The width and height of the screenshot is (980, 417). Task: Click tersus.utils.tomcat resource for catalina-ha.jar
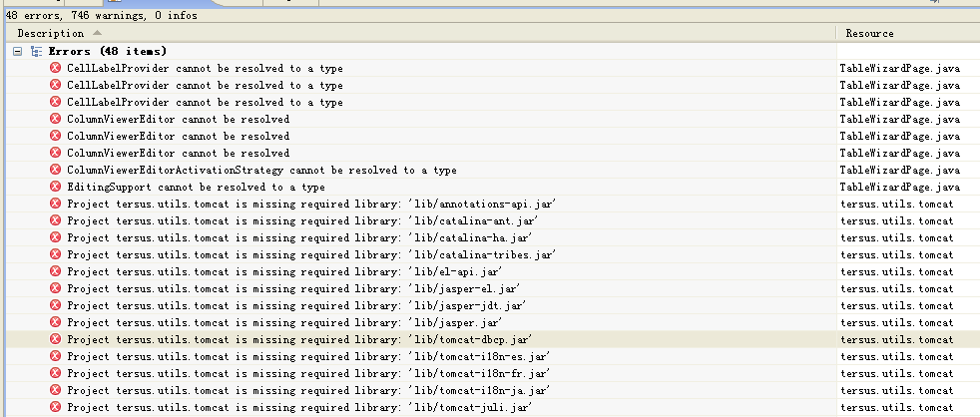pos(896,237)
